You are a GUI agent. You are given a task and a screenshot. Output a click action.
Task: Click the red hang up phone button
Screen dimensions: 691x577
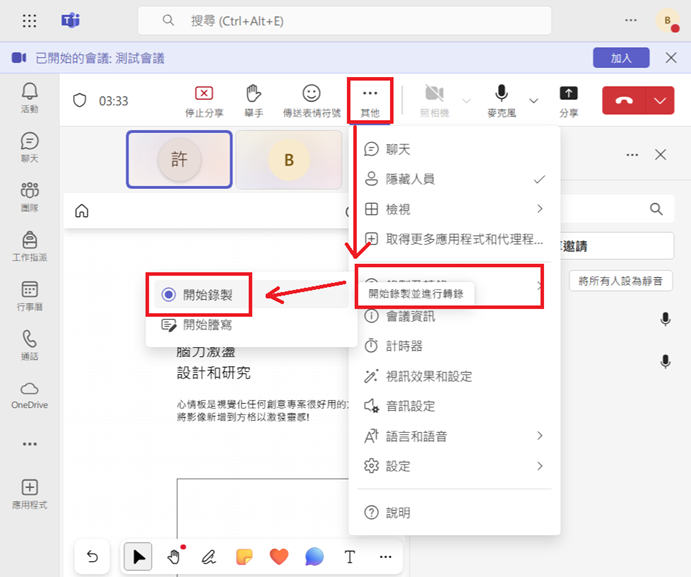click(x=625, y=100)
